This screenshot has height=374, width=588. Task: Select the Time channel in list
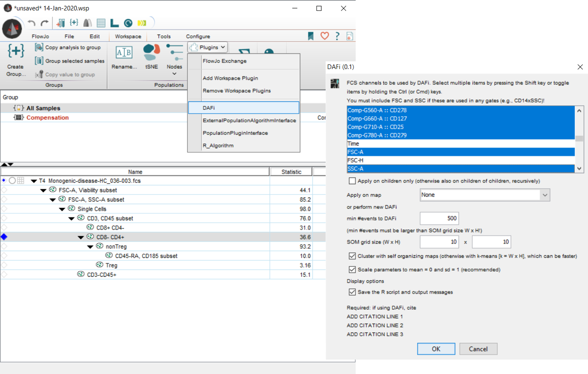point(461,144)
